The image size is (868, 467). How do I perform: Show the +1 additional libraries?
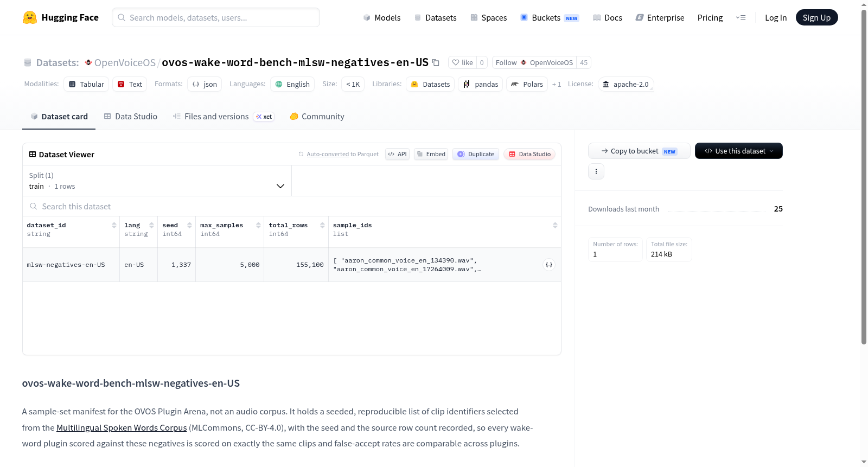pos(557,84)
